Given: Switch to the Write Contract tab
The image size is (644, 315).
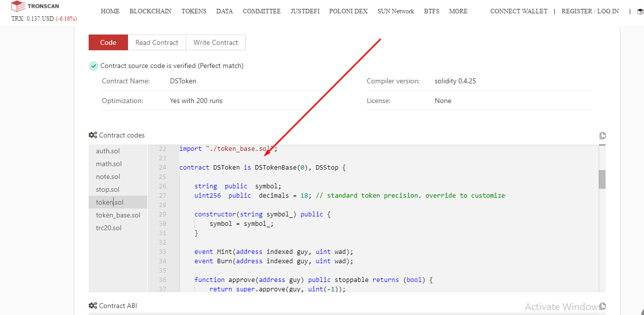Looking at the screenshot, I should 216,42.
